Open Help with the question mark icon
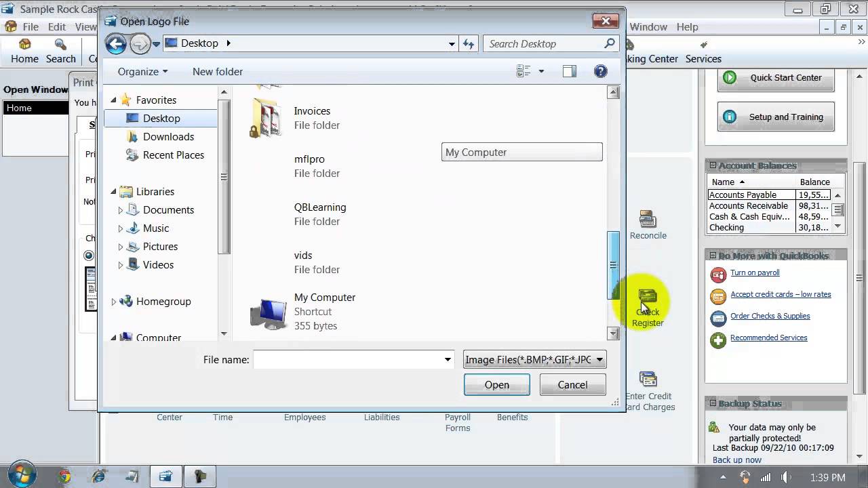The image size is (868, 488). pyautogui.click(x=600, y=71)
